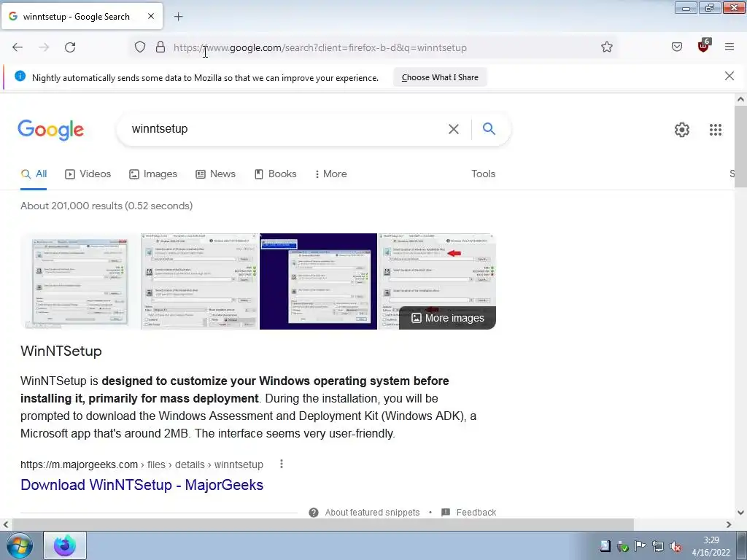Open the three-dot result options menu
Image resolution: width=747 pixels, height=560 pixels.
coord(282,464)
